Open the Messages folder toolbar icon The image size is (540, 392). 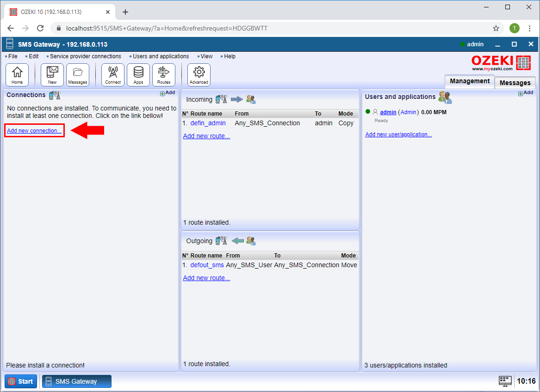pyautogui.click(x=78, y=75)
